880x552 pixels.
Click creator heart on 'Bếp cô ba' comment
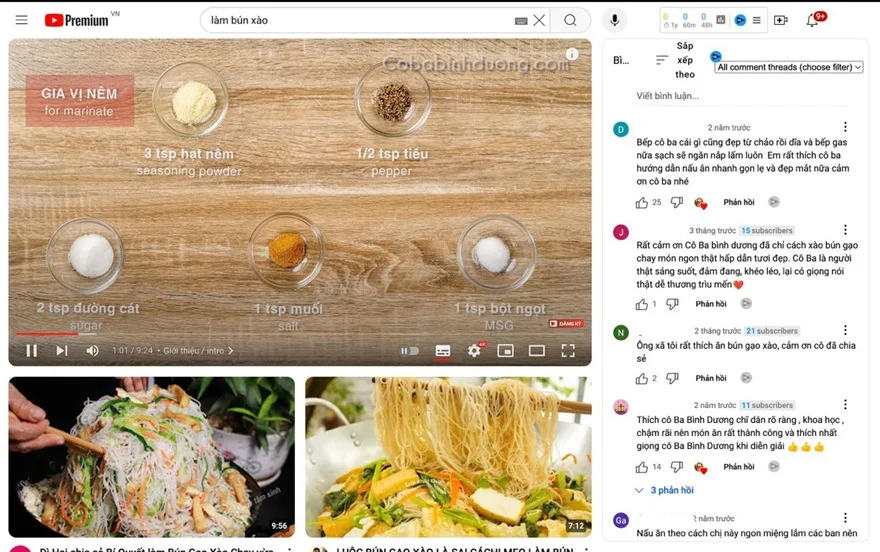coord(700,203)
